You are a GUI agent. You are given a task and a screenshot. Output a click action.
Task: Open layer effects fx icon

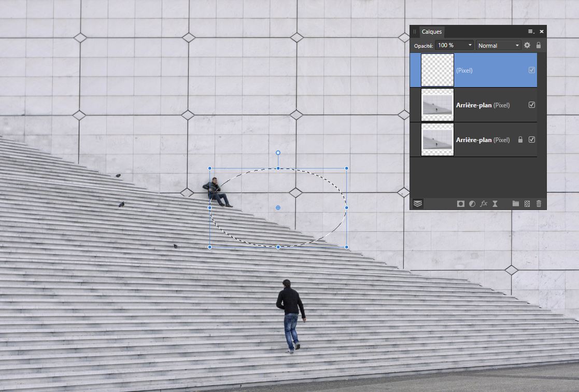(484, 204)
